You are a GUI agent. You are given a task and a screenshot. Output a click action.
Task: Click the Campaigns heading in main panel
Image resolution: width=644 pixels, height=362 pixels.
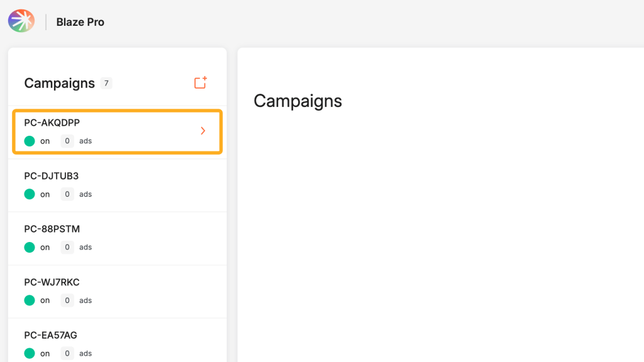coord(297,101)
